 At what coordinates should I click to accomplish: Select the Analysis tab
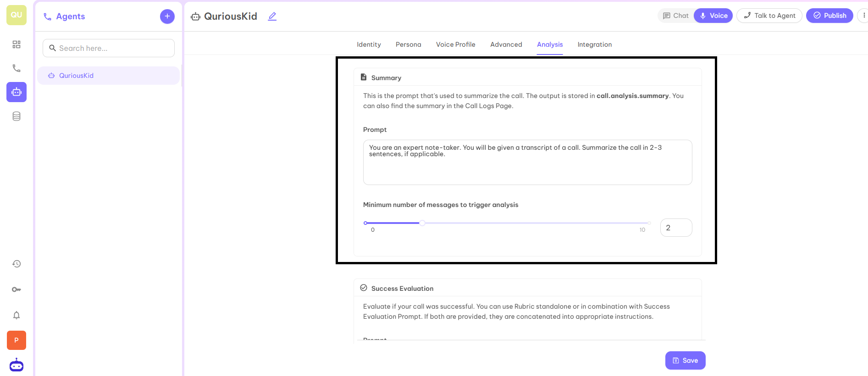pos(550,44)
